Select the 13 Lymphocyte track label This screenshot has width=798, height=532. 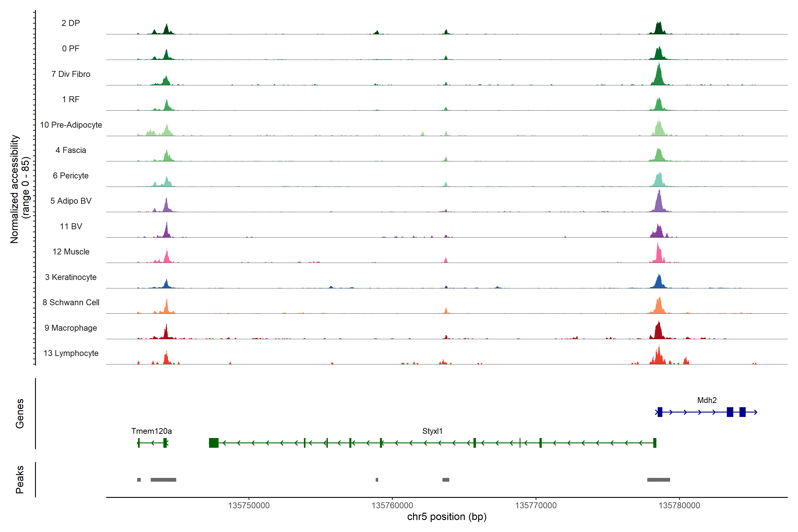coord(71,353)
